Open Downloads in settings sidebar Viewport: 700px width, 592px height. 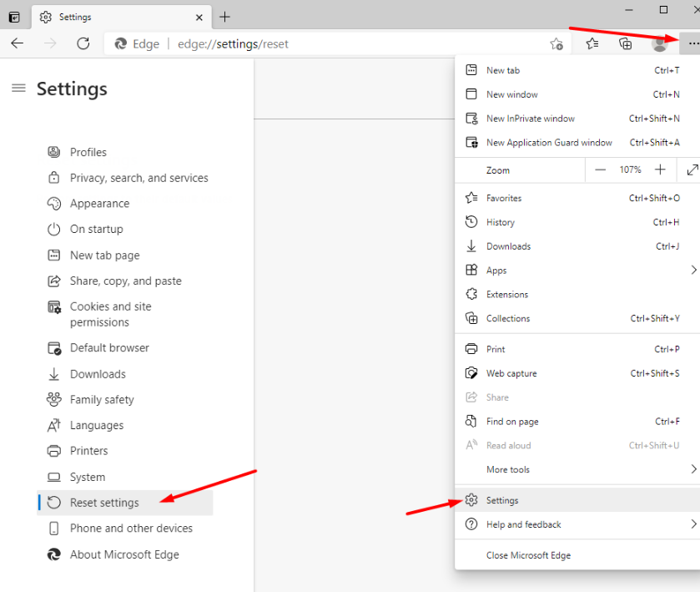point(125,374)
